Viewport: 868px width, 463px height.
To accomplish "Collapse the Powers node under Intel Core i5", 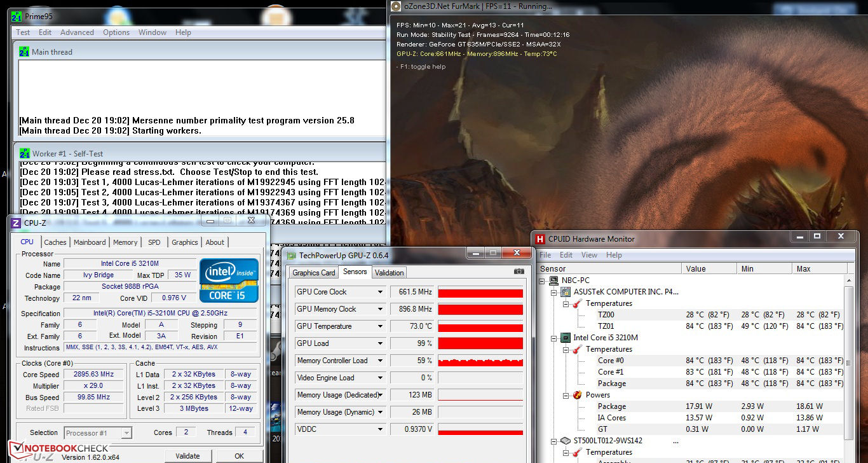I will coord(565,395).
